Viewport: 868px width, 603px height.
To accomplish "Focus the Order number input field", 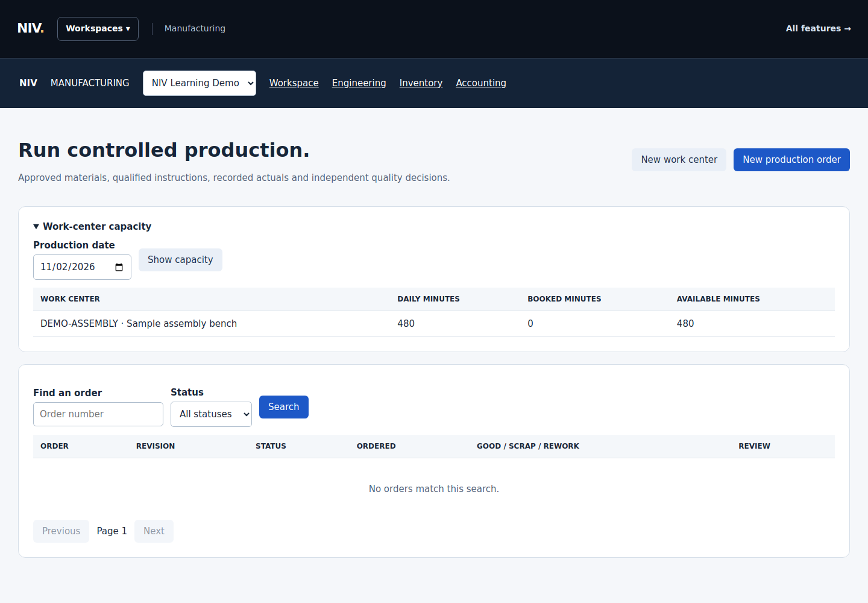I will tap(98, 414).
